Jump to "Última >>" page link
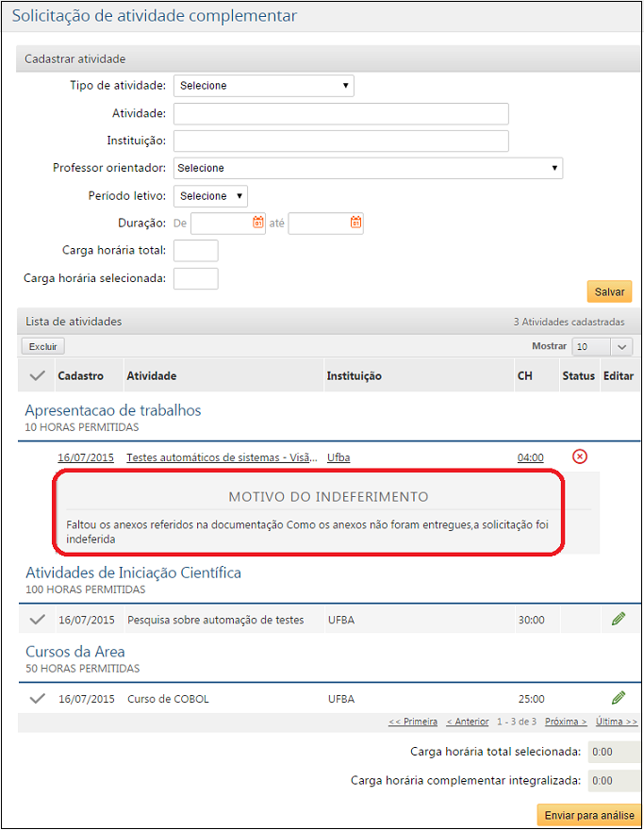Screen dimensions: 644x830 point(616,721)
